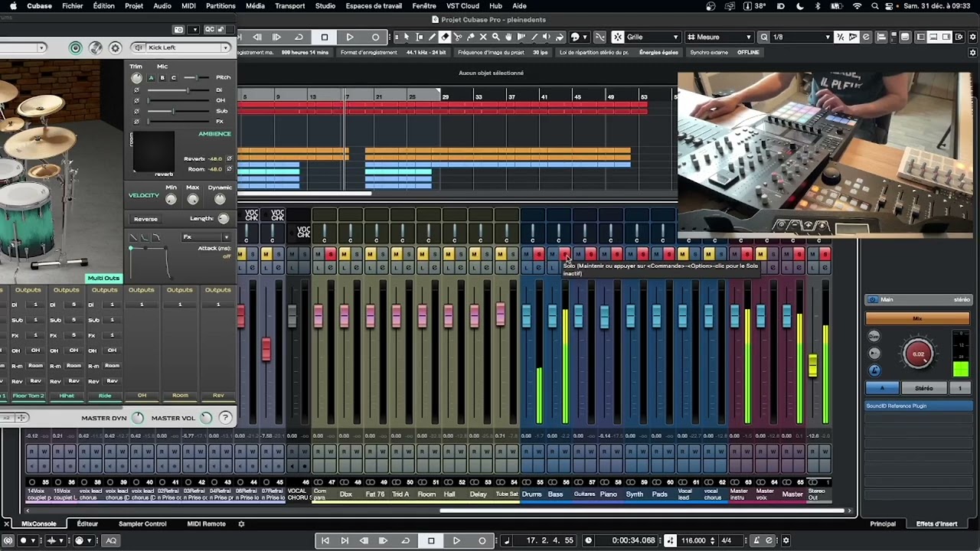Open lower zone tabs settings gear
The image size is (980, 551).
pyautogui.click(x=241, y=524)
